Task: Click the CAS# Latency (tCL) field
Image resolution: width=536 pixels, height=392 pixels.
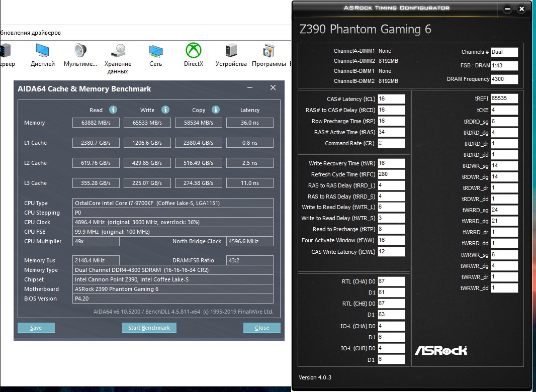Action: pos(391,99)
